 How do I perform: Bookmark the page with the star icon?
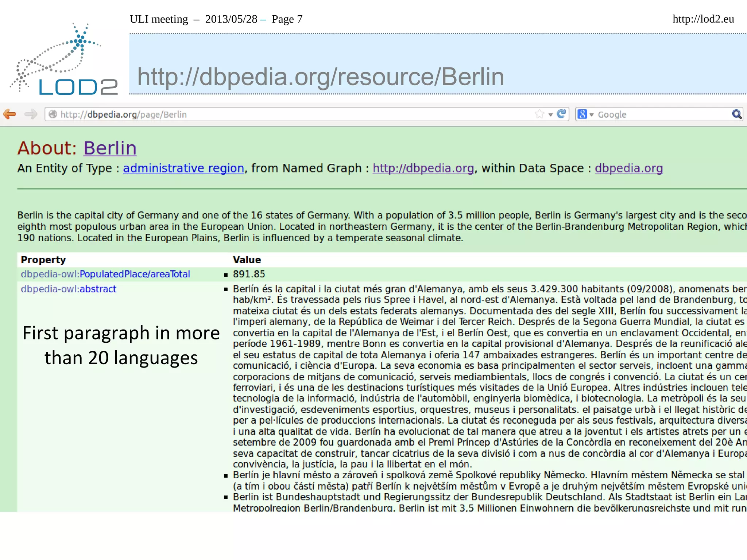click(x=539, y=114)
